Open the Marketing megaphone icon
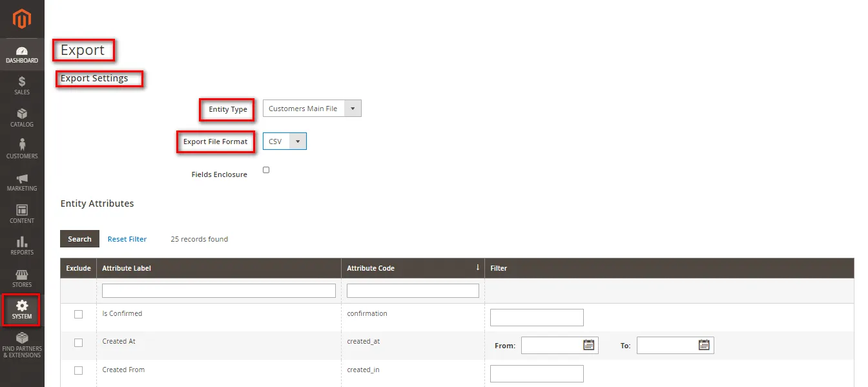 point(22,178)
